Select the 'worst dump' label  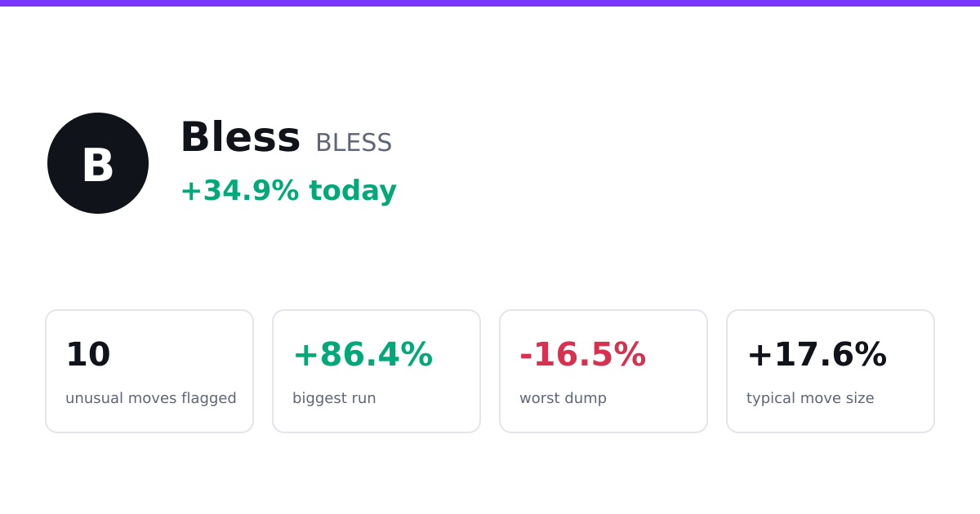coord(563,398)
